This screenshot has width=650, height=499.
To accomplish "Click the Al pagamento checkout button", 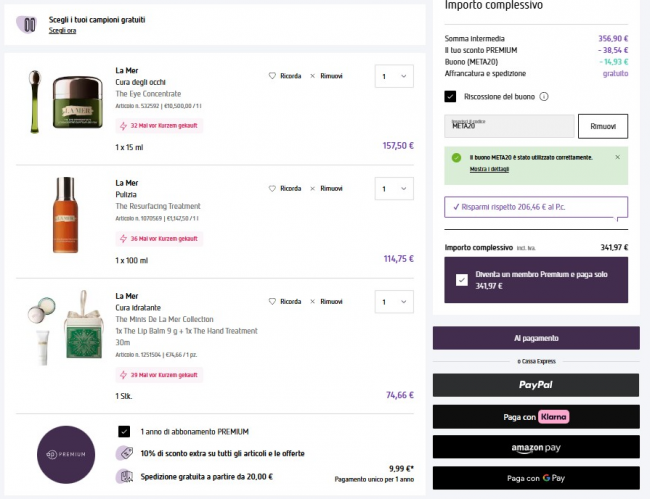I will tap(535, 338).
